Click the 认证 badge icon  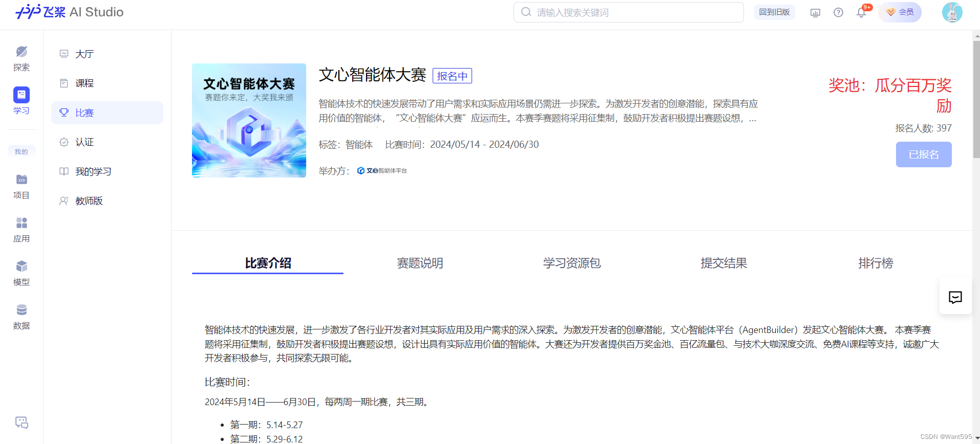pyautogui.click(x=64, y=142)
